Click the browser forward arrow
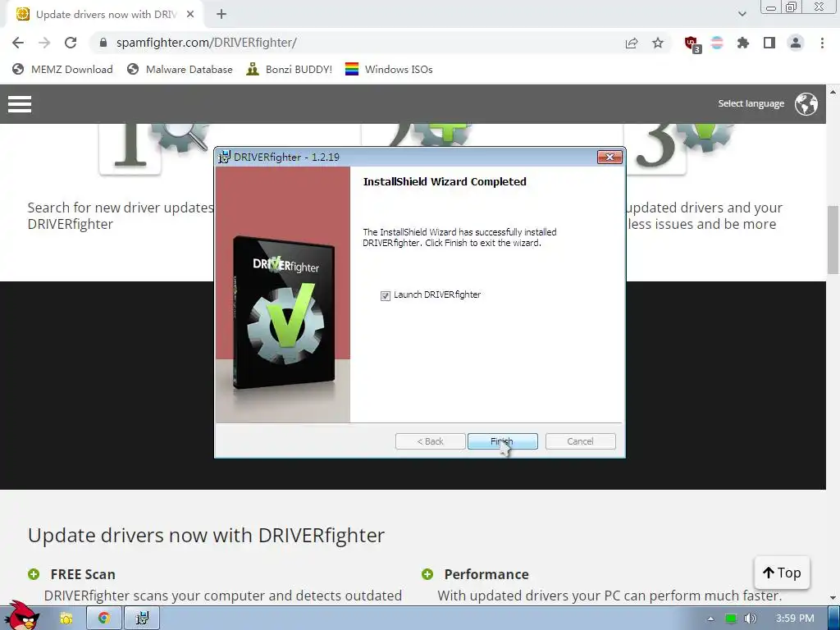The height and width of the screenshot is (630, 840). click(x=44, y=43)
